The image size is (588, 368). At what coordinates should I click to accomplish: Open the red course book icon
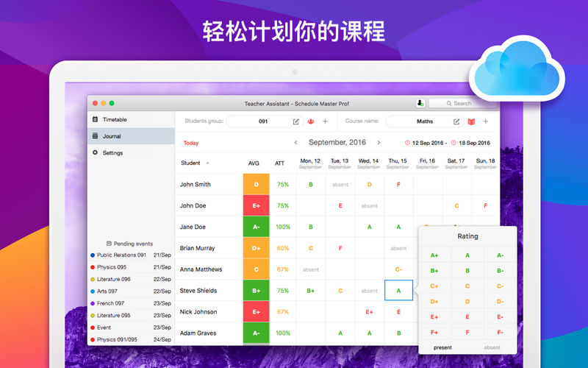tap(471, 121)
